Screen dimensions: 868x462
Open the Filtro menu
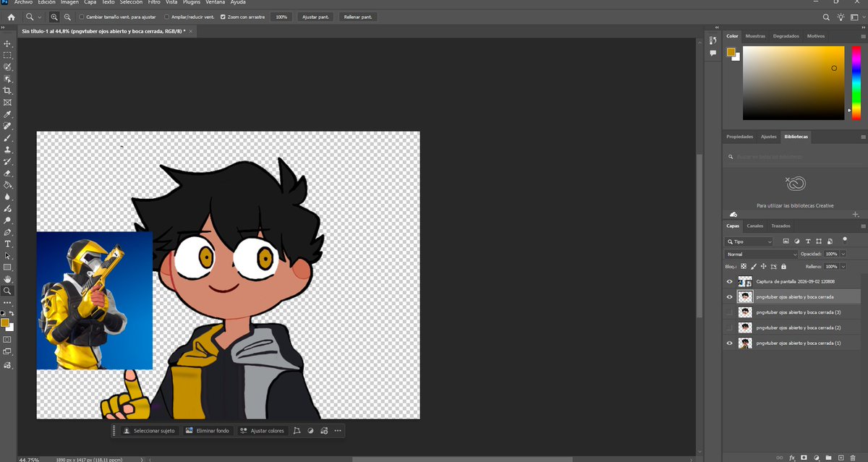tap(154, 2)
